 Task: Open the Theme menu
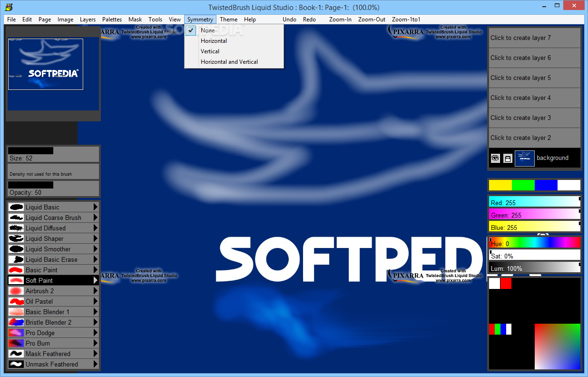(228, 20)
